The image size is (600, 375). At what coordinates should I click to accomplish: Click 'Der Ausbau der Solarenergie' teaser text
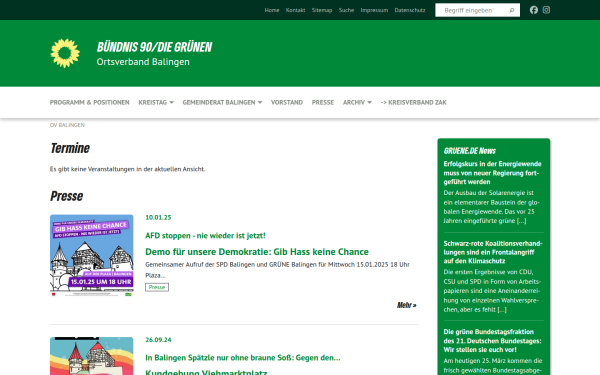click(x=492, y=207)
